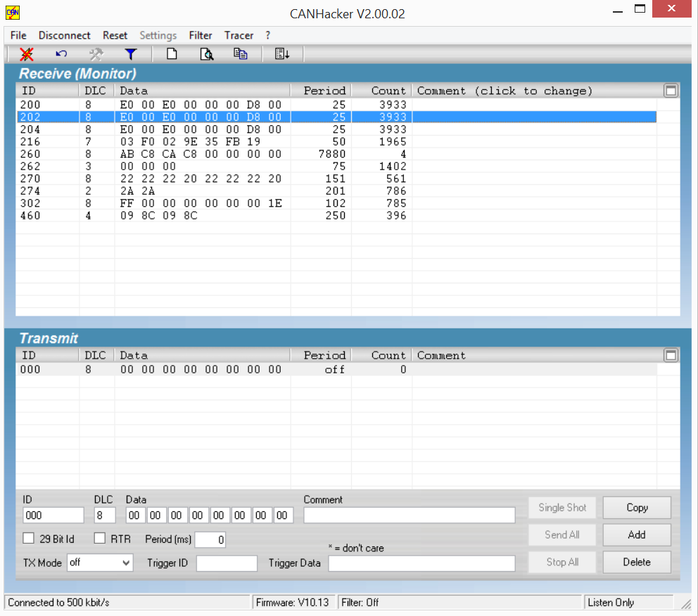The height and width of the screenshot is (616, 698).
Task: Click the first Data byte field
Action: [134, 515]
